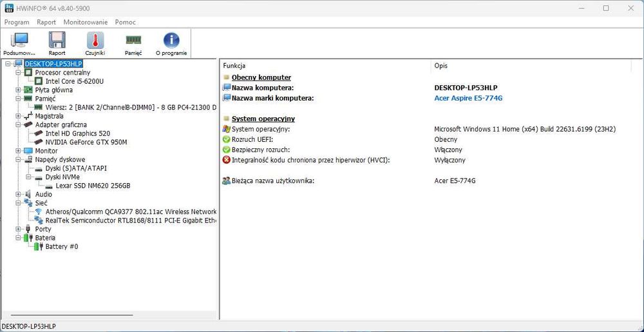
Task: Click the Lexar SSD NM620 drive icon
Action: tap(49, 186)
